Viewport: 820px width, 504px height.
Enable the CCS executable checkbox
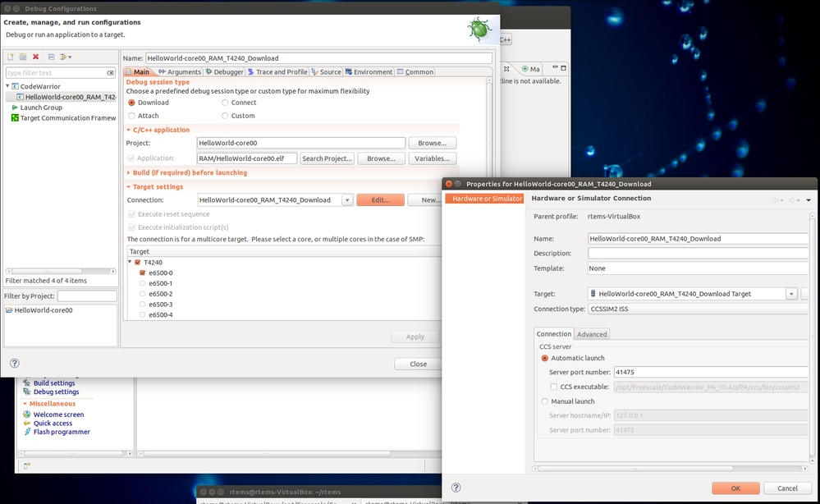coord(554,387)
